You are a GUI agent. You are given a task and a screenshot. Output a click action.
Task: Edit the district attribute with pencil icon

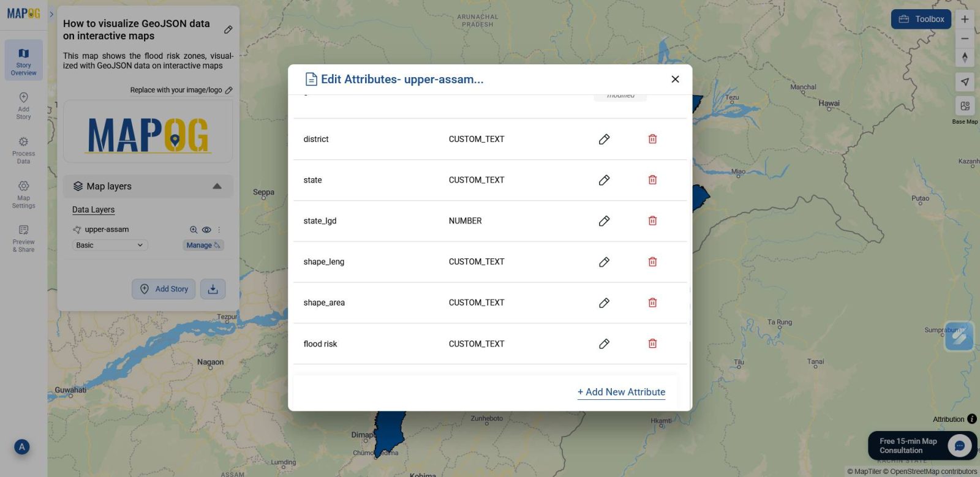pos(604,139)
